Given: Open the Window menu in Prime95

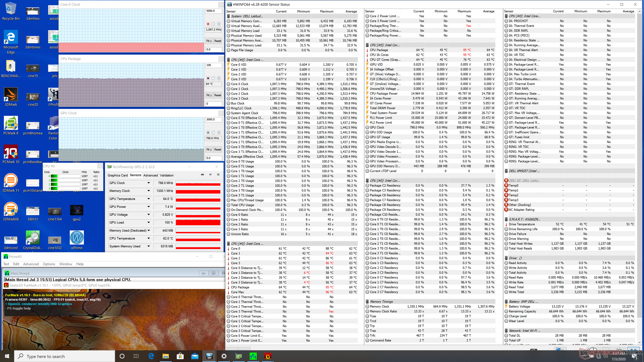Looking at the screenshot, I should [x=66, y=264].
